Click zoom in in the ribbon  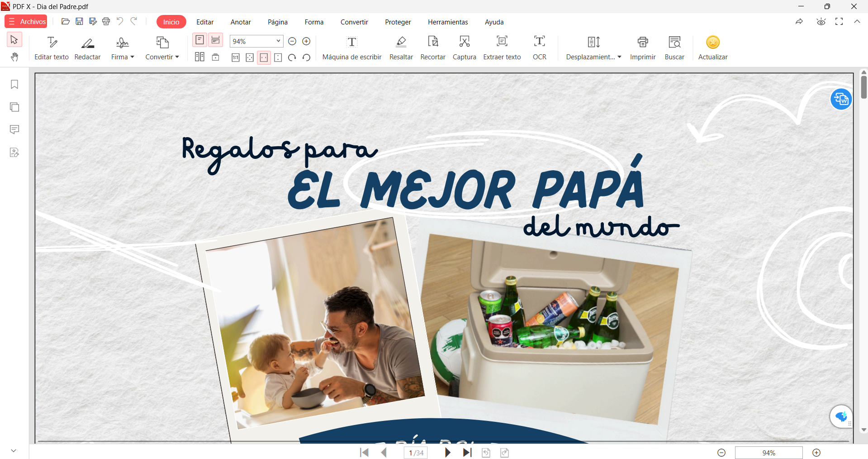(306, 41)
